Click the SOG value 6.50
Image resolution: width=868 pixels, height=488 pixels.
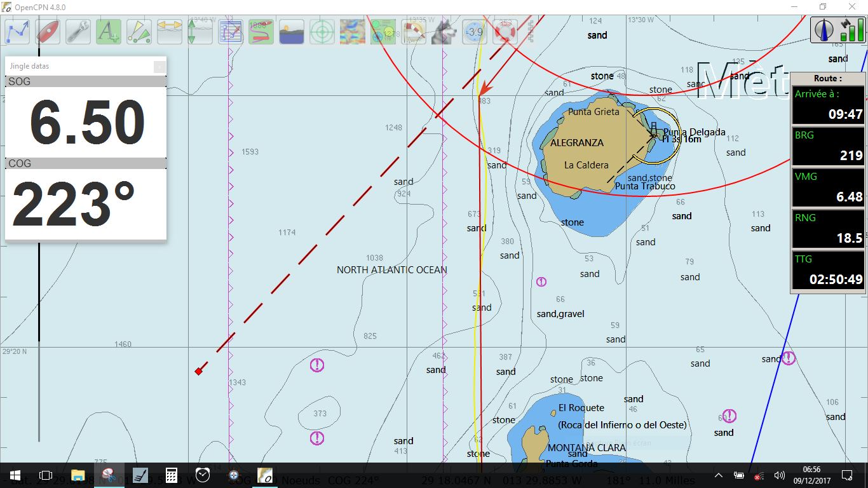87,123
